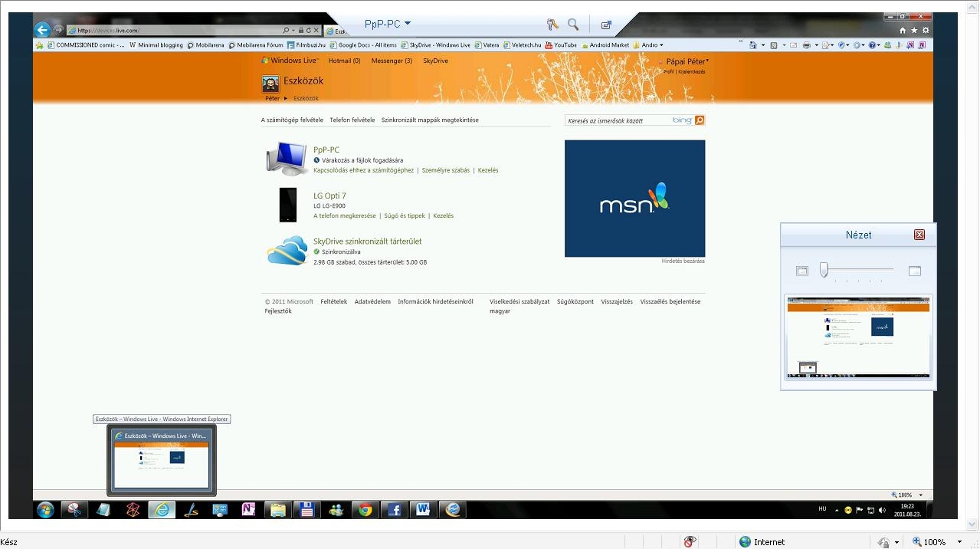Click the browser back arrow button
This screenshot has width=980, height=549.
[42, 30]
